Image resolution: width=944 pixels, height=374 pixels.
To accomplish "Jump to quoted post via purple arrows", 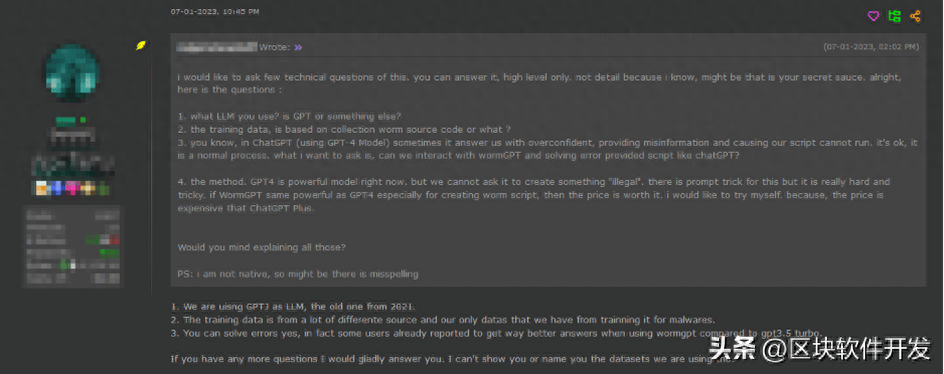I will (298, 48).
